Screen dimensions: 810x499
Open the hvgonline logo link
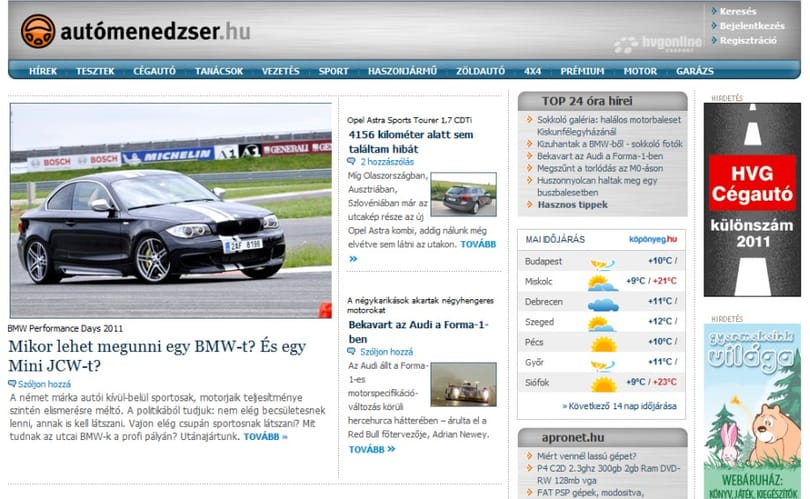(658, 44)
